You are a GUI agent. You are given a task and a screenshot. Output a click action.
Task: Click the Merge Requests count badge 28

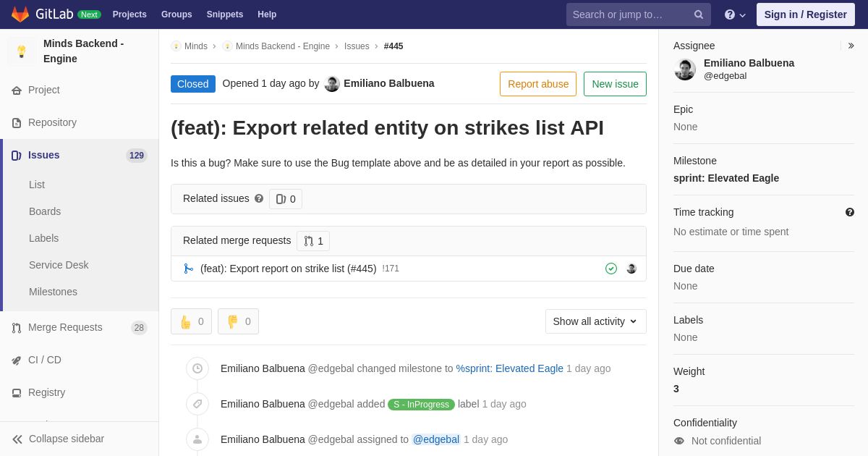(x=139, y=328)
